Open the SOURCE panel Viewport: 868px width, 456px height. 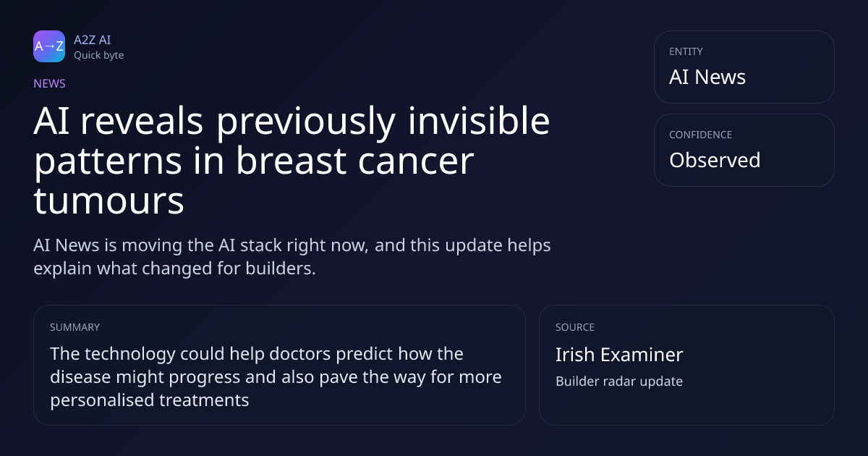coord(686,365)
